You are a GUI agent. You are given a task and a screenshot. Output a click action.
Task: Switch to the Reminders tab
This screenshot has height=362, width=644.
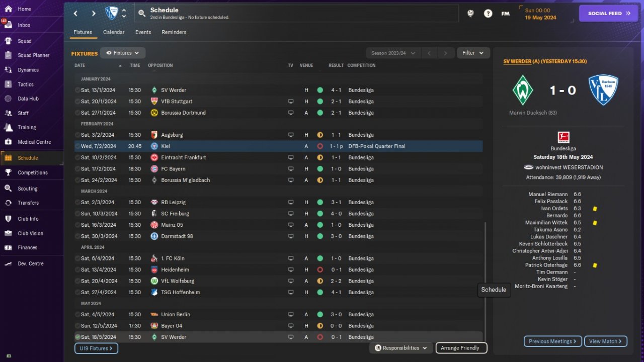click(174, 32)
